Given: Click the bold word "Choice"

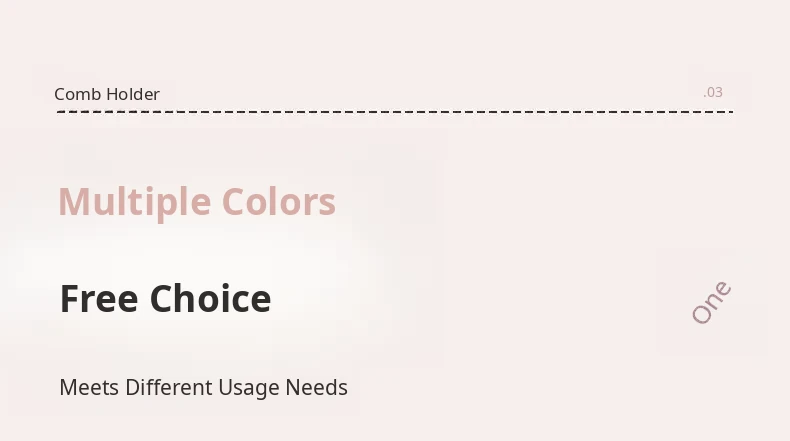Looking at the screenshot, I should click(210, 299).
